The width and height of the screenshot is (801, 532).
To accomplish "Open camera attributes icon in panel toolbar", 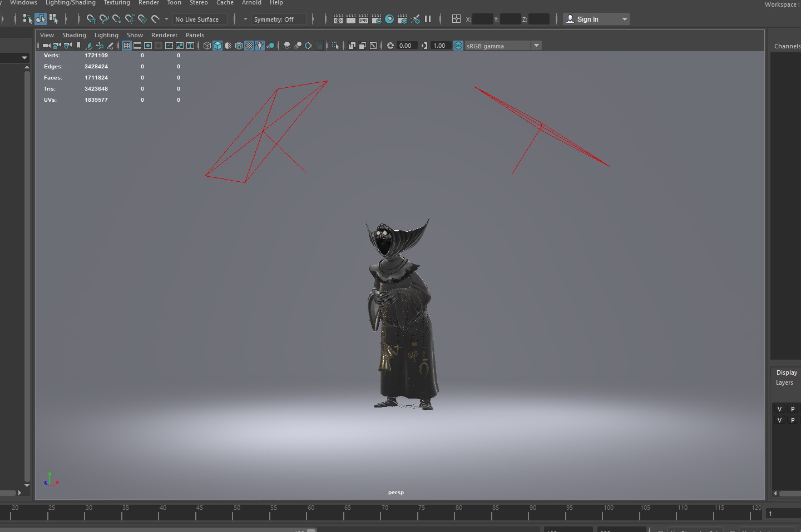I will point(67,46).
